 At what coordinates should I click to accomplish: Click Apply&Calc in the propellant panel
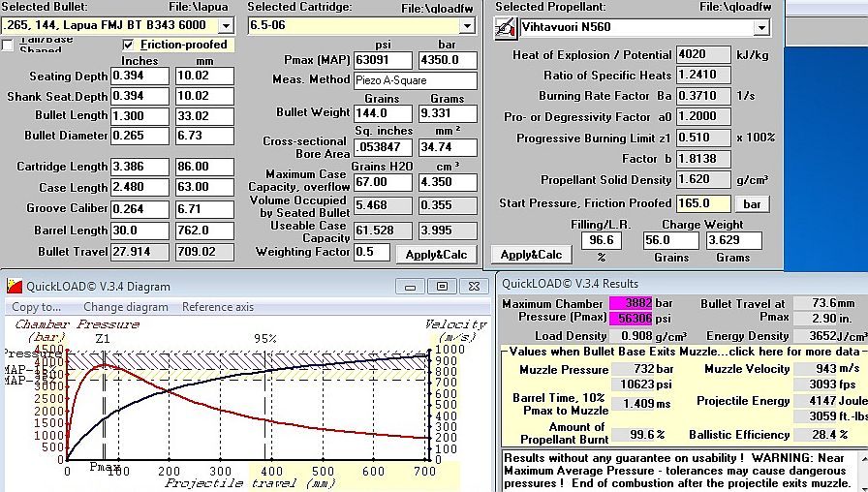point(531,255)
